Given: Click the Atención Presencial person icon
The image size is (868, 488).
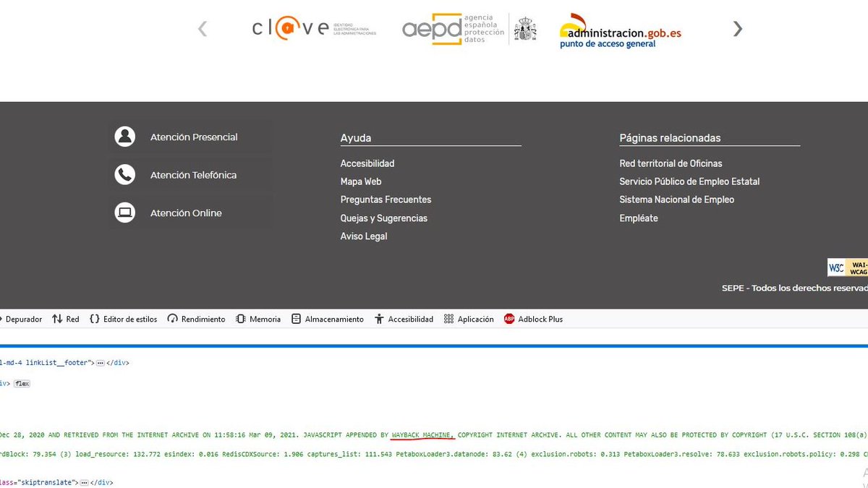Looking at the screenshot, I should pos(125,137).
